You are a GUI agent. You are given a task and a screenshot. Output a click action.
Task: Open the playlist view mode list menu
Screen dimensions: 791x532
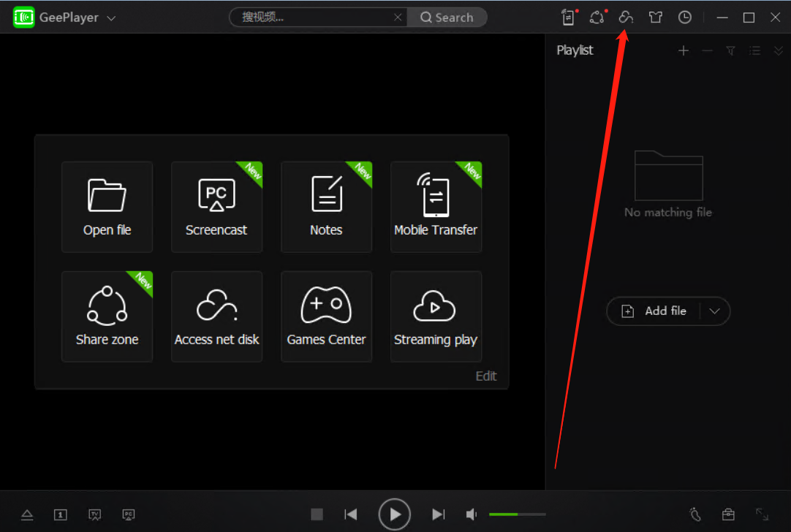[x=755, y=50]
